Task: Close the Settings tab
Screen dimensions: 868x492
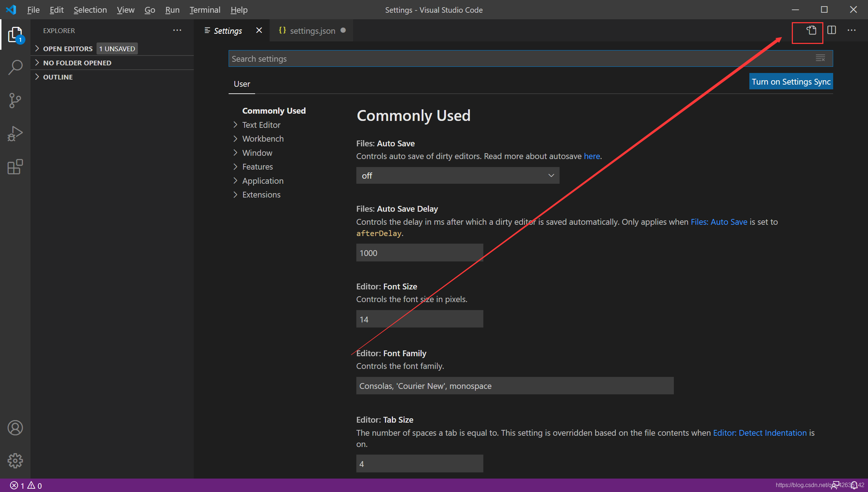Action: (259, 31)
